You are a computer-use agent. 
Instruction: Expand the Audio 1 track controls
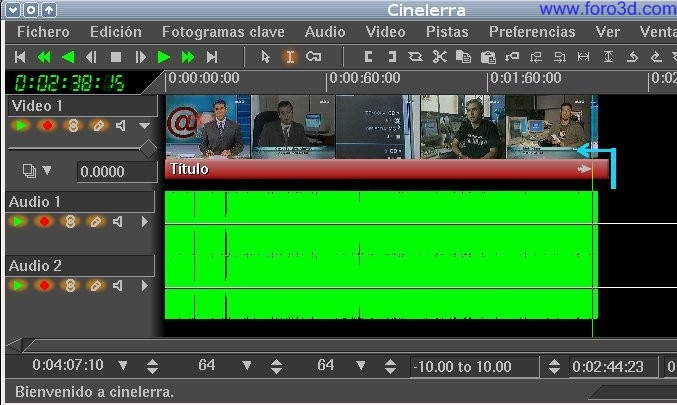(x=145, y=221)
